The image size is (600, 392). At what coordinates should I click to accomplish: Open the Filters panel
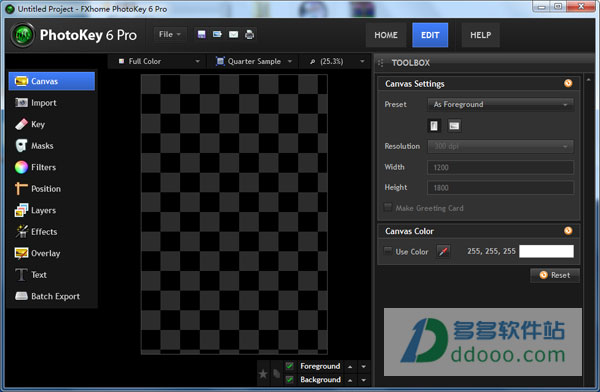[52, 167]
